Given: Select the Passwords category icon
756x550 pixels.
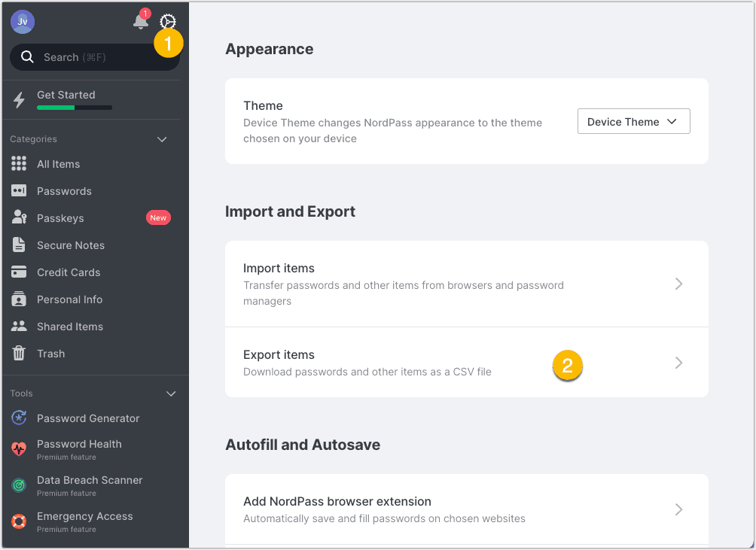Looking at the screenshot, I should (x=19, y=191).
